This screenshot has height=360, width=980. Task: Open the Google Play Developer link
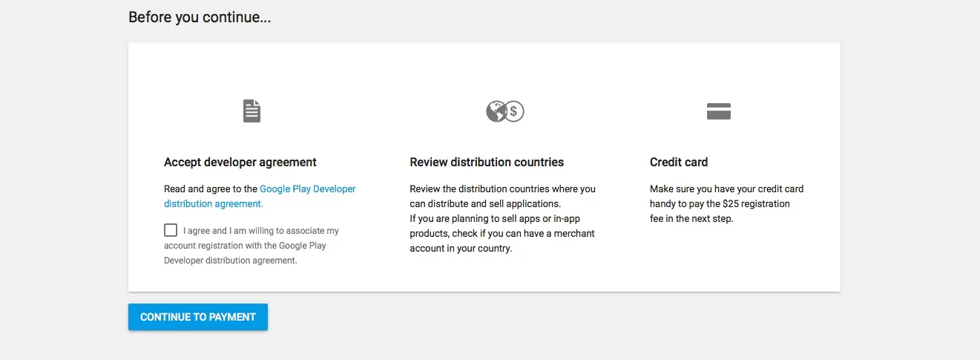308,189
